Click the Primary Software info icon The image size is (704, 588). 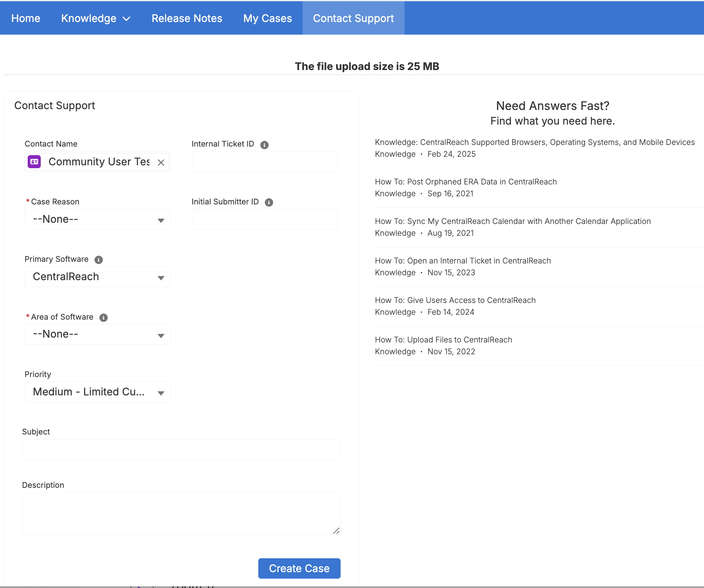[x=99, y=260]
